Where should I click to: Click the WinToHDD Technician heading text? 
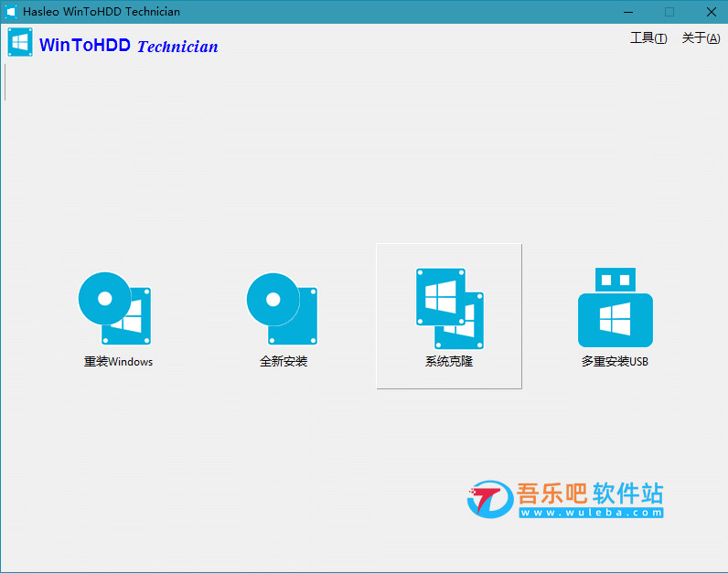(x=129, y=46)
